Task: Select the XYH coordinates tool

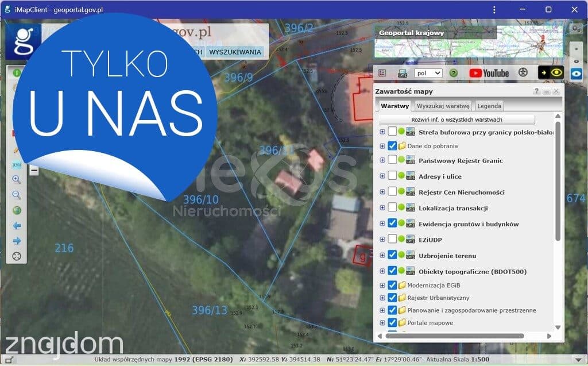Action: point(17,165)
